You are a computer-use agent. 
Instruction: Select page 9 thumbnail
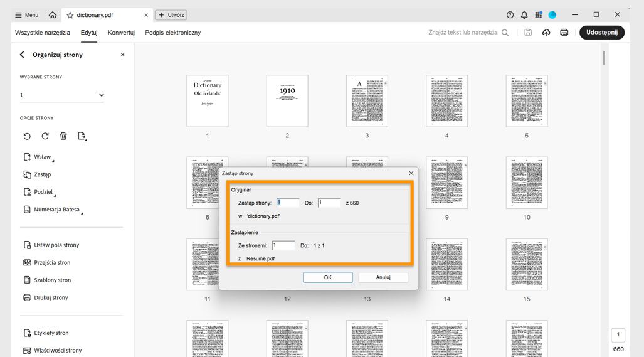447,183
